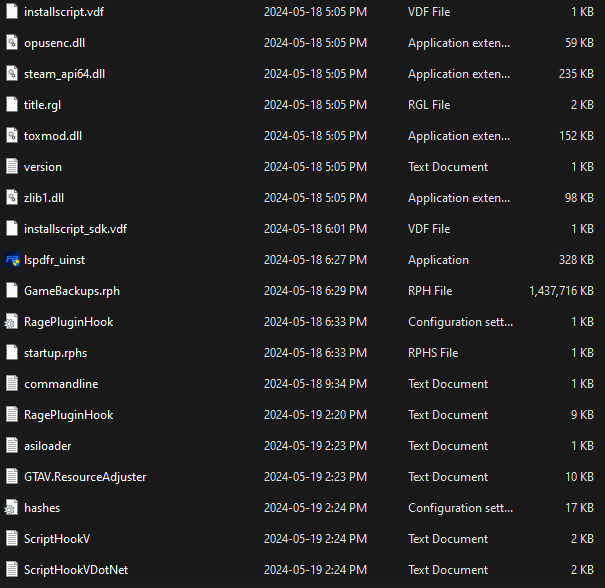
Task: Click the RGL File type cell
Action: 429,105
